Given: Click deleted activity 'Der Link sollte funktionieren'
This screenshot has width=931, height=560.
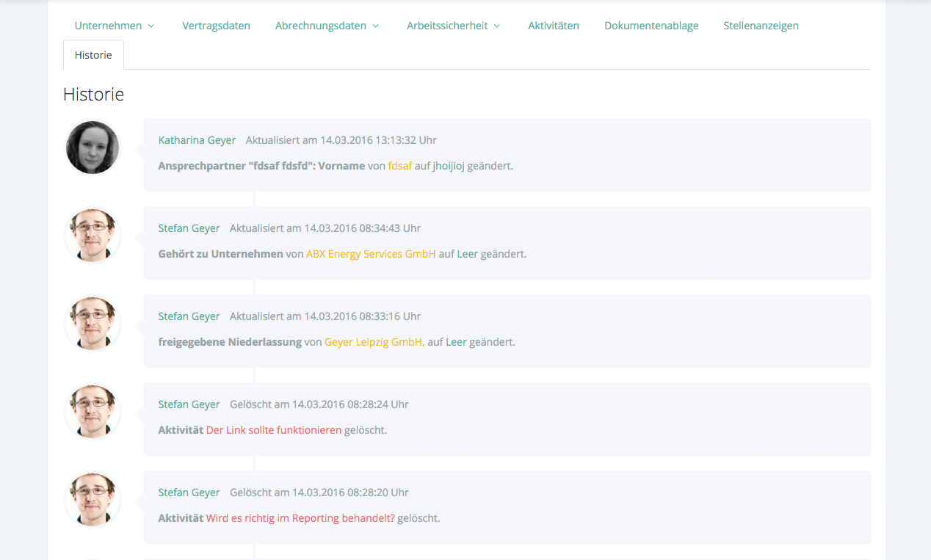Looking at the screenshot, I should tap(273, 430).
